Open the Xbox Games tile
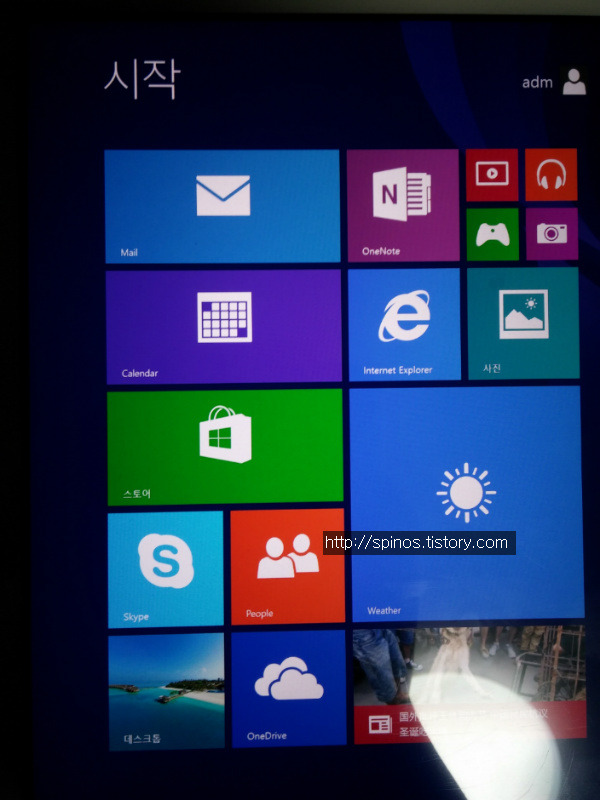The height and width of the screenshot is (800, 600). click(492, 234)
